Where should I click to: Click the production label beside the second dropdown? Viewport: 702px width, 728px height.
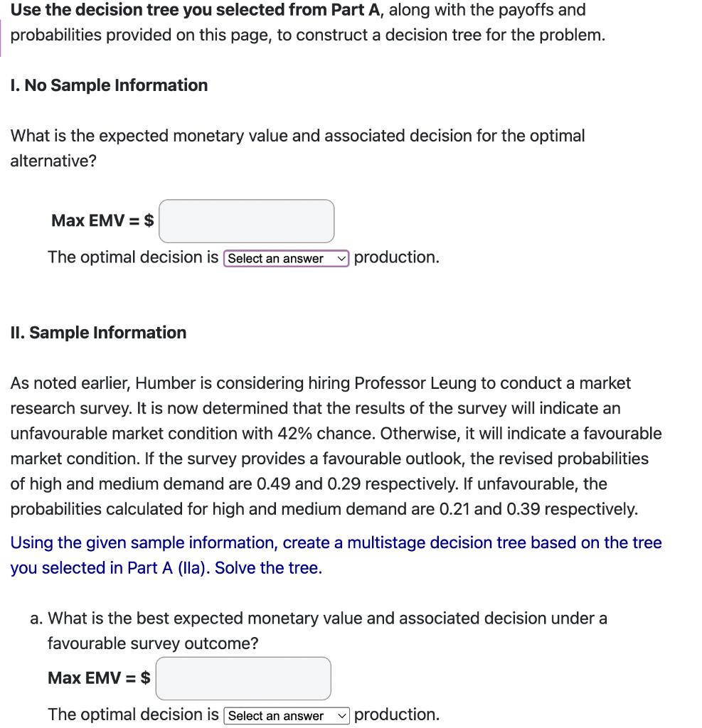[396, 714]
